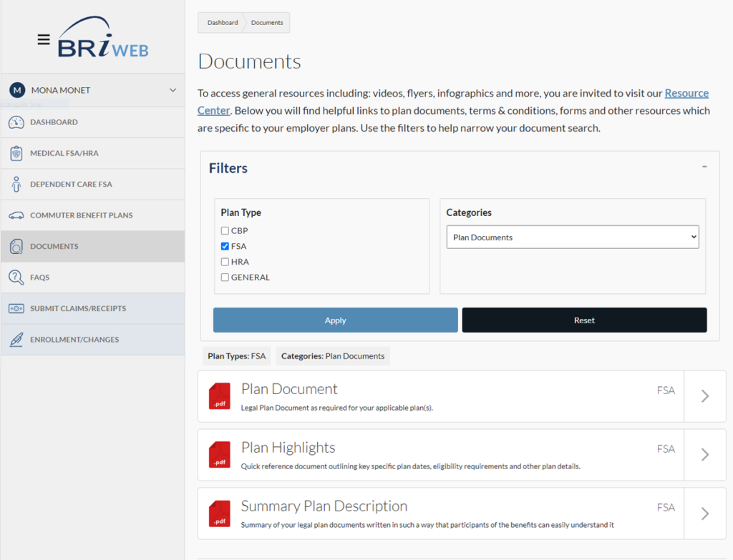The image size is (733, 560).
Task: Click the Medical FSA/HRA clipboard icon
Action: click(16, 154)
